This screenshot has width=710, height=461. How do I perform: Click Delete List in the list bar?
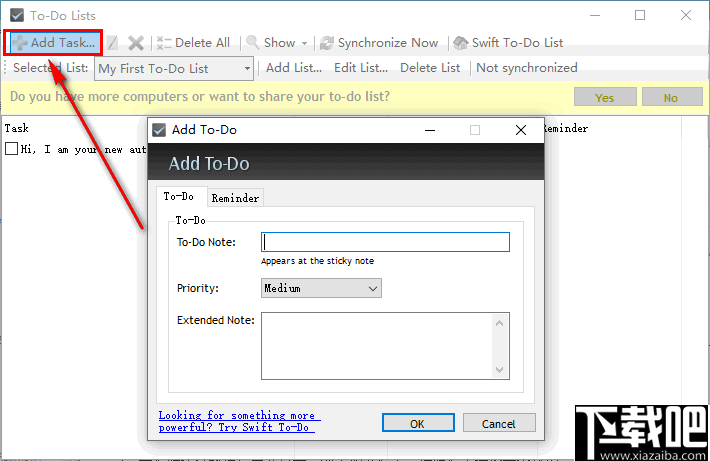pos(430,68)
